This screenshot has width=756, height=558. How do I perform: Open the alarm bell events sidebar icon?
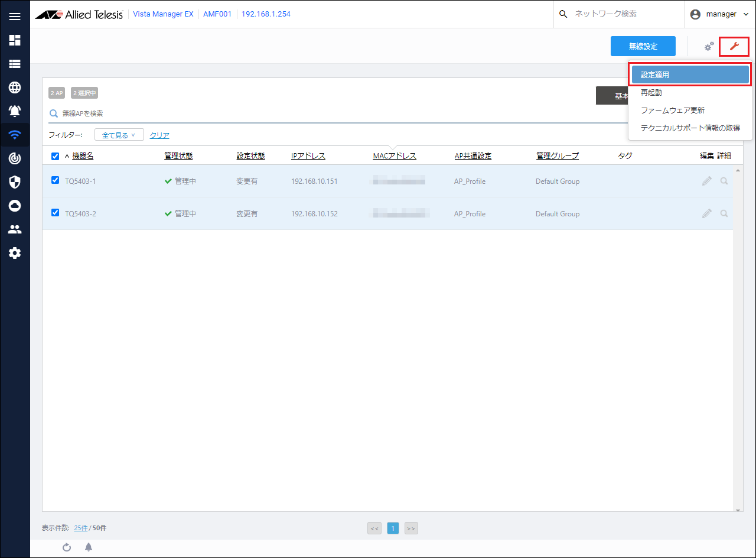point(15,111)
